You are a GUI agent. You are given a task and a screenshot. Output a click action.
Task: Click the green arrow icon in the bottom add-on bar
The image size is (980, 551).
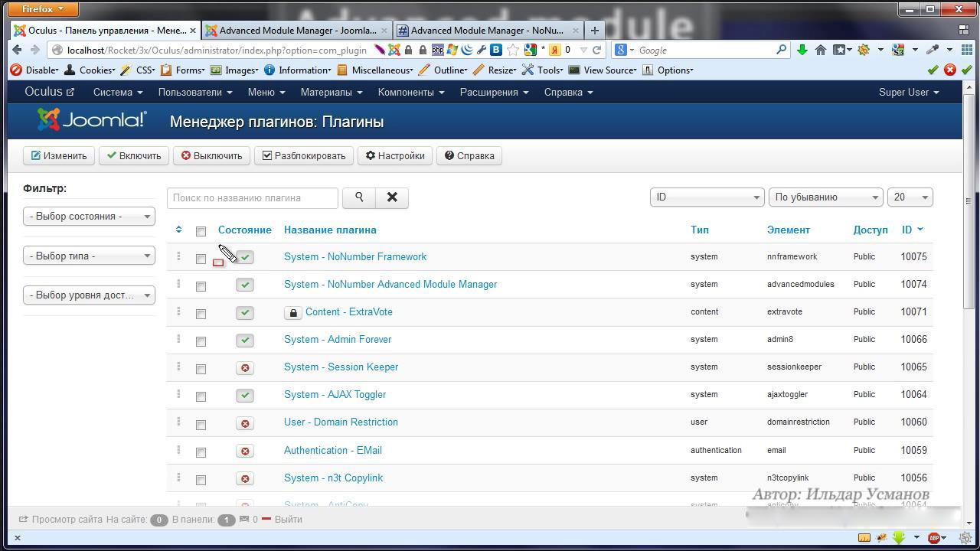click(898, 538)
